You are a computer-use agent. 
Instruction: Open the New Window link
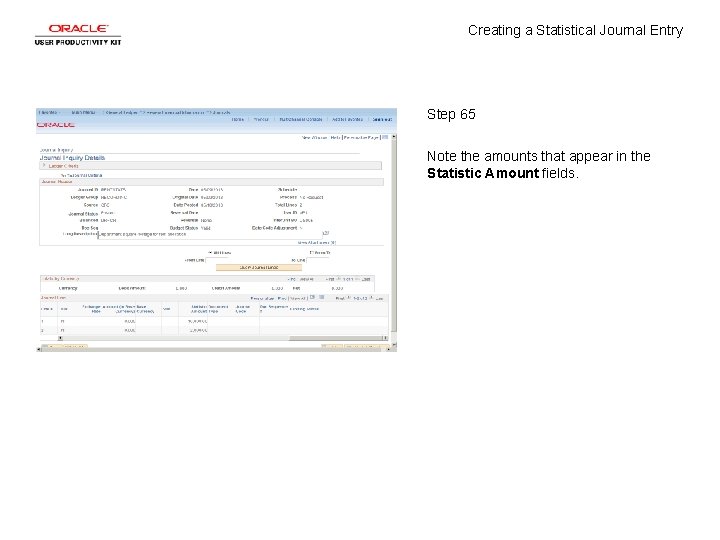click(x=315, y=138)
